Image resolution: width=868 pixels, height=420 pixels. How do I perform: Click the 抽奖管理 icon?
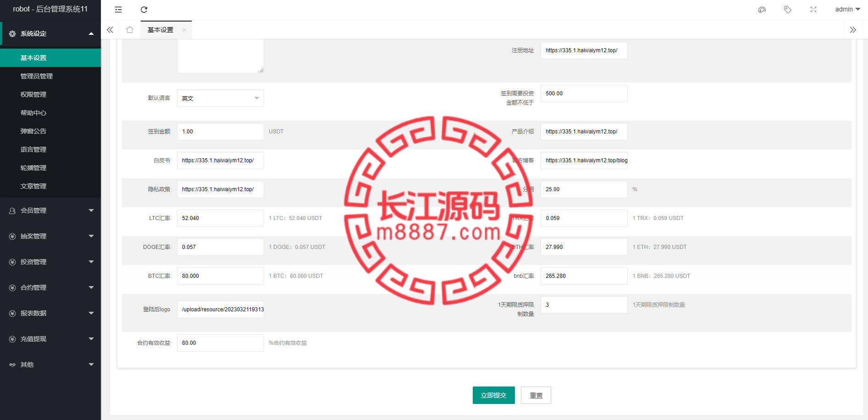tap(12, 236)
